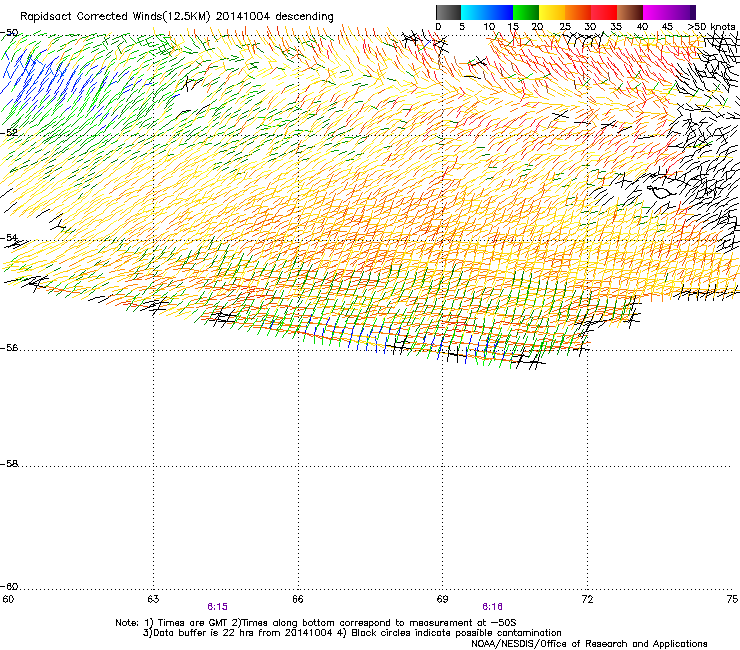740x650 pixels.
Task: Click the '-50' latitude axis label
Action: tap(9, 33)
